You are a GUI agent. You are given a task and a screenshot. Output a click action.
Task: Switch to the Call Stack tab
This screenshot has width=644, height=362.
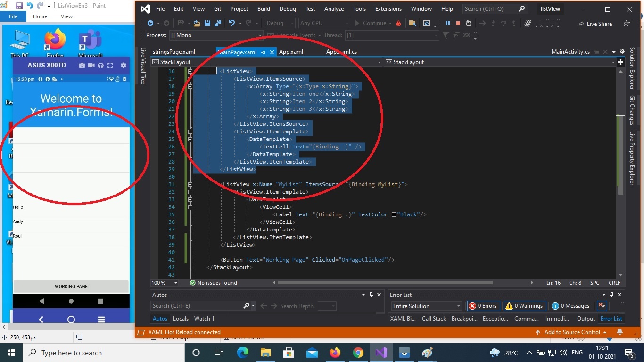(434, 319)
